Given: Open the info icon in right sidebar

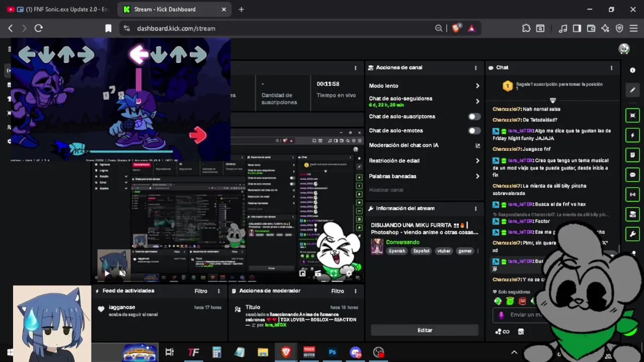Looking at the screenshot, I should [632, 70].
